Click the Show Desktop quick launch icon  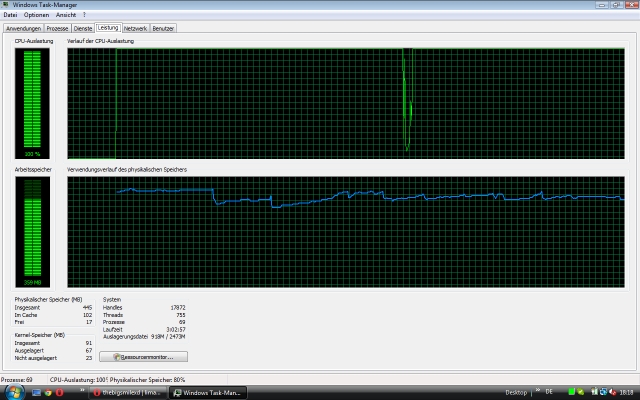point(36,393)
